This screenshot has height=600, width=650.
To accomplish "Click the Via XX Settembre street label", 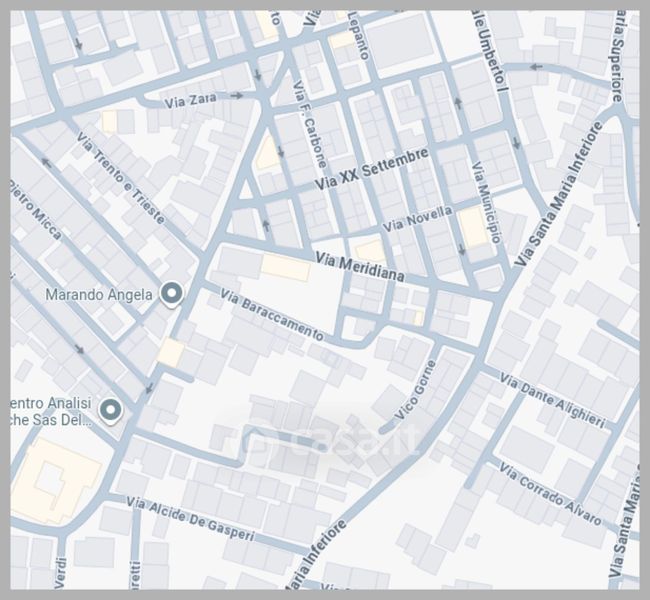I will (x=372, y=169).
